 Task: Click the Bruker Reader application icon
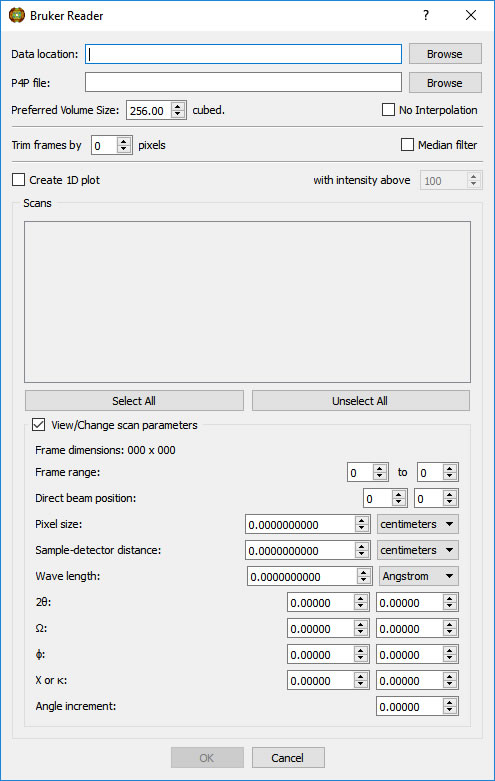[17, 15]
